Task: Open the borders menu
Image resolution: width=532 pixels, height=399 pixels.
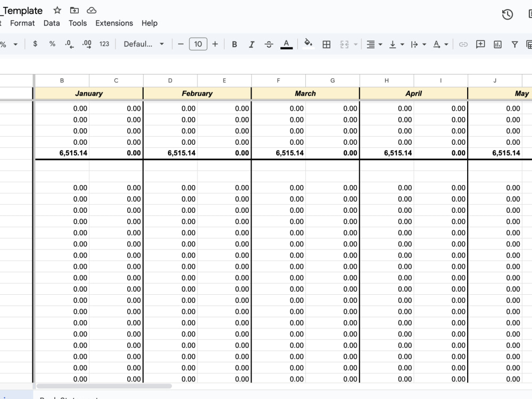Action: click(327, 44)
